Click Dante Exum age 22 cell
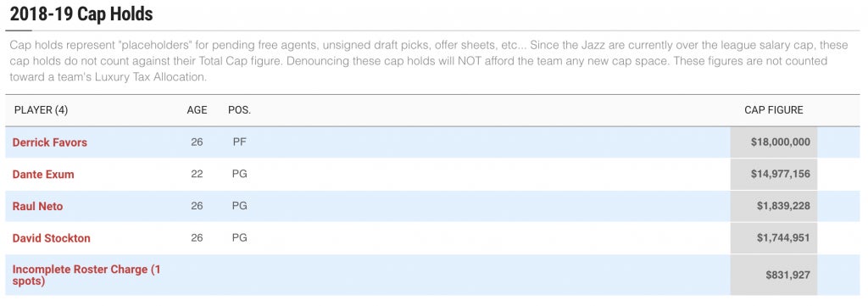Screen dimensions: 868x306 [x=197, y=175]
